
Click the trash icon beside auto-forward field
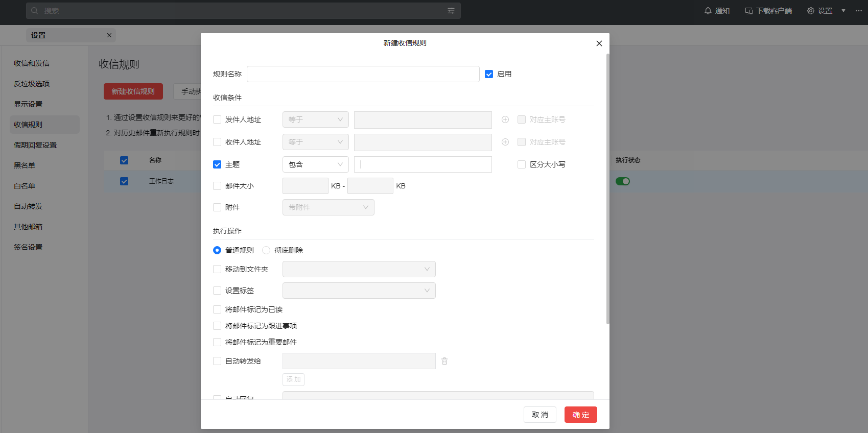coord(444,361)
